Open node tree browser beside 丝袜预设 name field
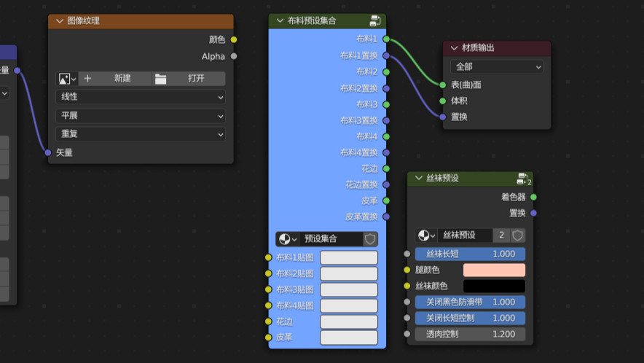This screenshot has width=644, height=363. coord(426,235)
